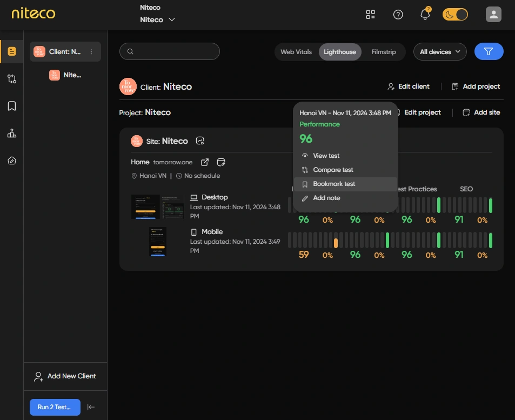Click the tomorrow.one URL text
This screenshot has height=420, width=515.
(x=173, y=162)
